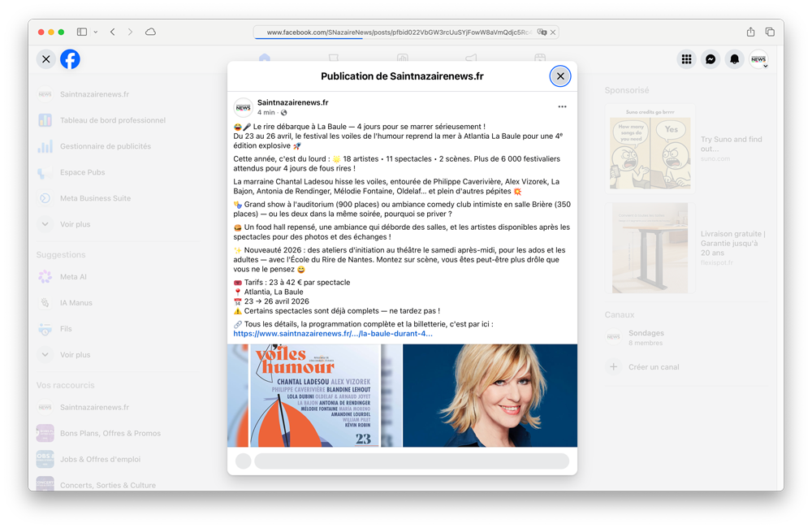This screenshot has width=812, height=528.
Task: Open the Chantal Ladesou portrait photo
Action: 490,396
